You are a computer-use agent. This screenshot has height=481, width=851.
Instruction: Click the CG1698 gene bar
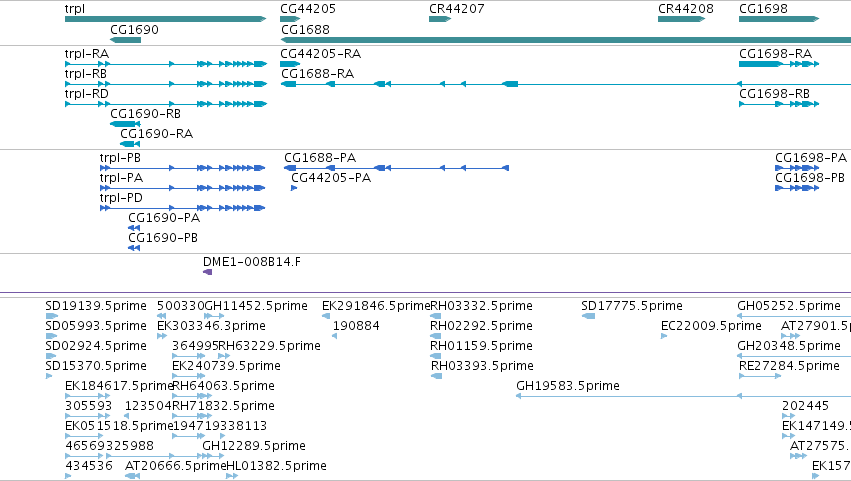tap(779, 19)
